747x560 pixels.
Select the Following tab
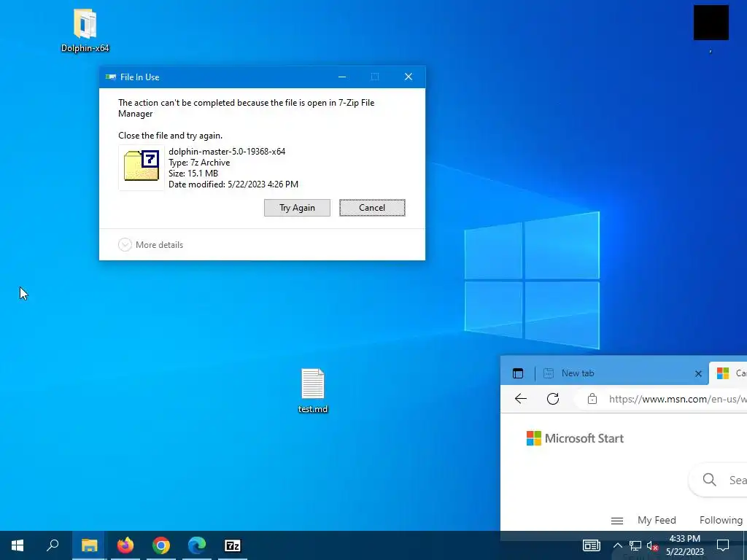(721, 520)
